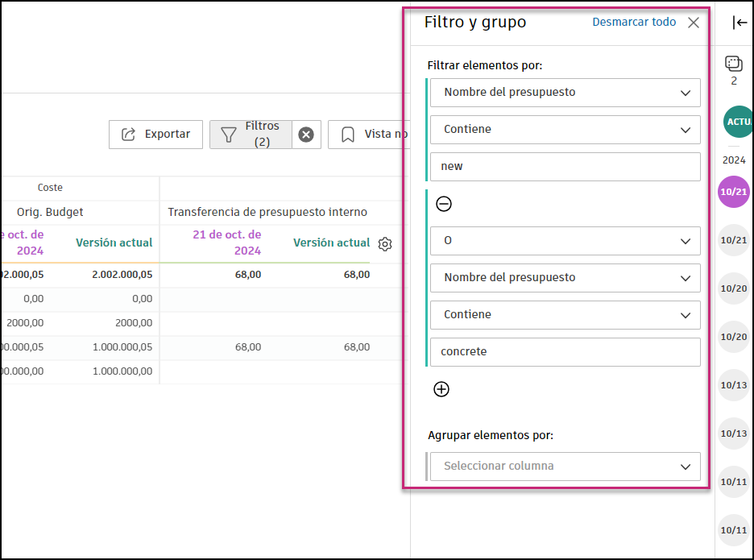
Task: Open column settings via the gear icon
Action: click(385, 243)
